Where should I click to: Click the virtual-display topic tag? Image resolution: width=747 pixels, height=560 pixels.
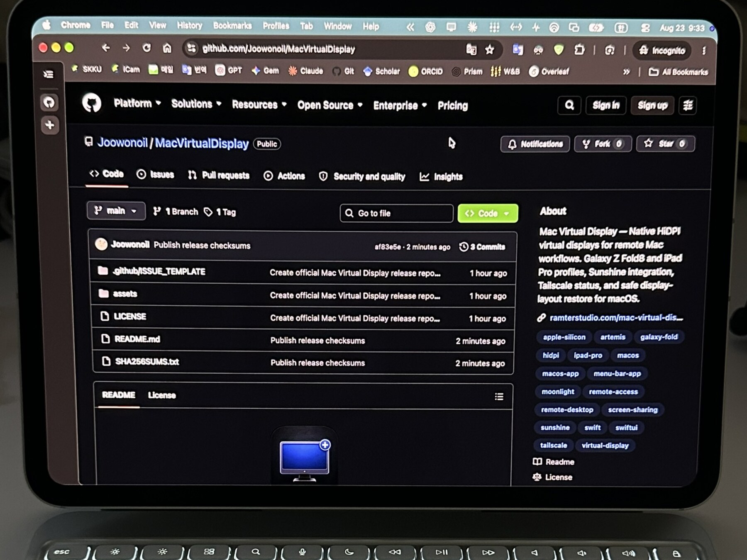click(605, 446)
